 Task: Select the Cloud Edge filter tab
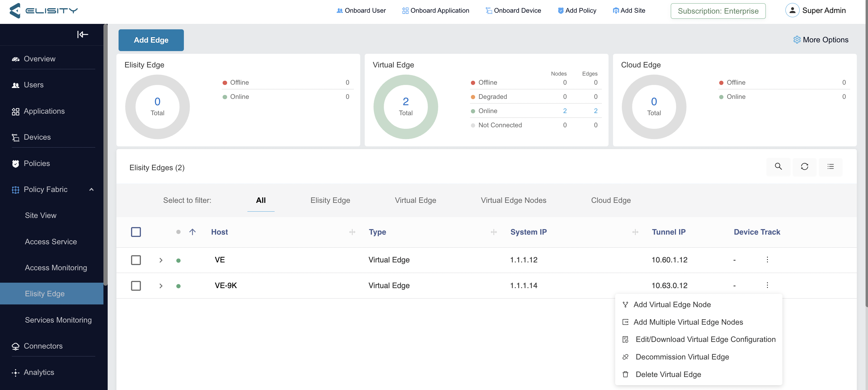point(611,200)
